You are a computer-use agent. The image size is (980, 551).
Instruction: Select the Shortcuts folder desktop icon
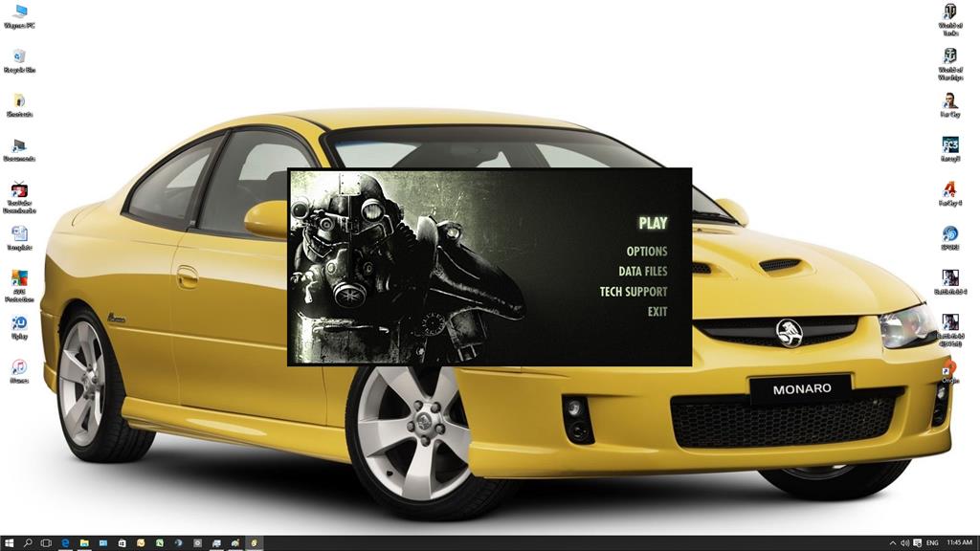[x=19, y=105]
